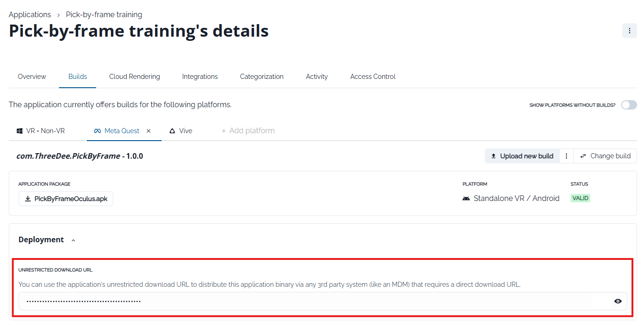644x323 pixels.
Task: Close the Meta Quest platform tab
Action: (149, 131)
